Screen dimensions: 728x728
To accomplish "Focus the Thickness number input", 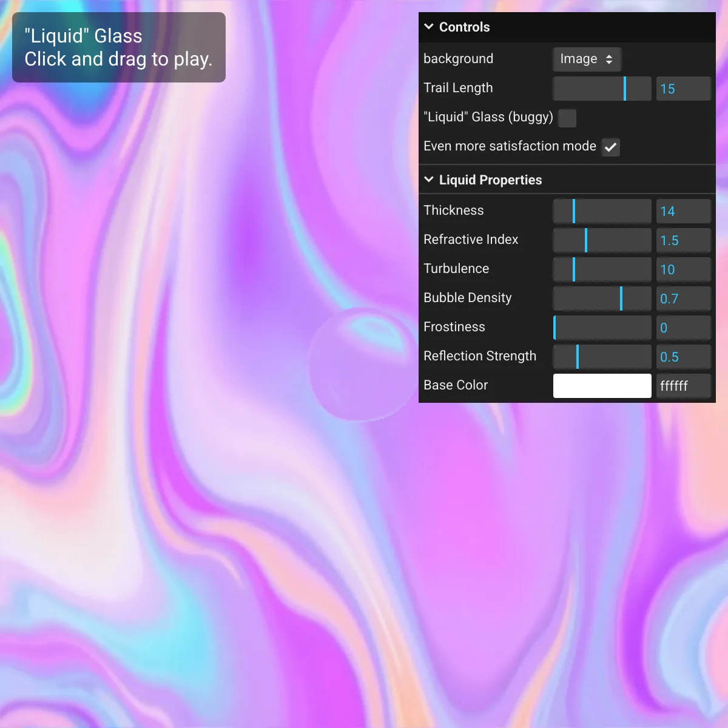I will [x=683, y=211].
